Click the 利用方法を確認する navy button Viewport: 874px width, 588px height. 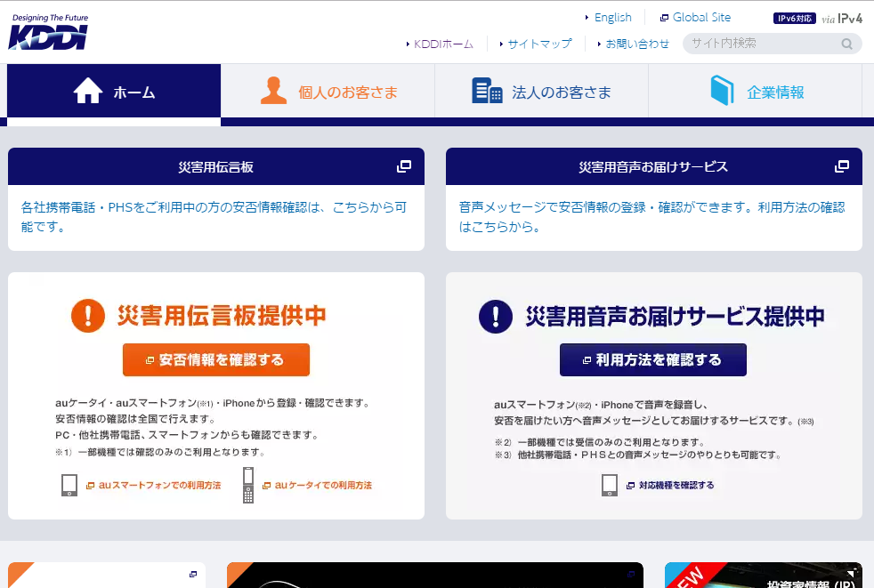[x=652, y=360]
